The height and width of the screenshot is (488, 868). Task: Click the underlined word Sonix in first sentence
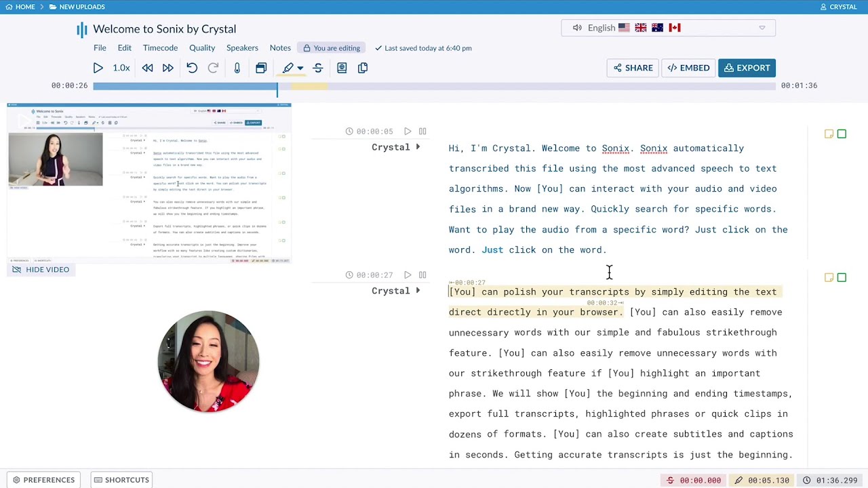(x=615, y=148)
